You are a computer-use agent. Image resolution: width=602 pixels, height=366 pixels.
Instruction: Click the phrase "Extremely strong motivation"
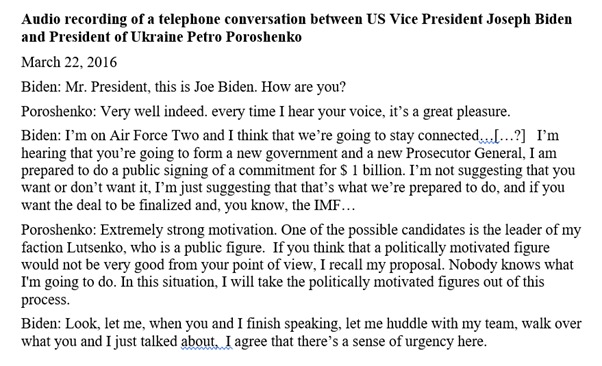click(188, 230)
